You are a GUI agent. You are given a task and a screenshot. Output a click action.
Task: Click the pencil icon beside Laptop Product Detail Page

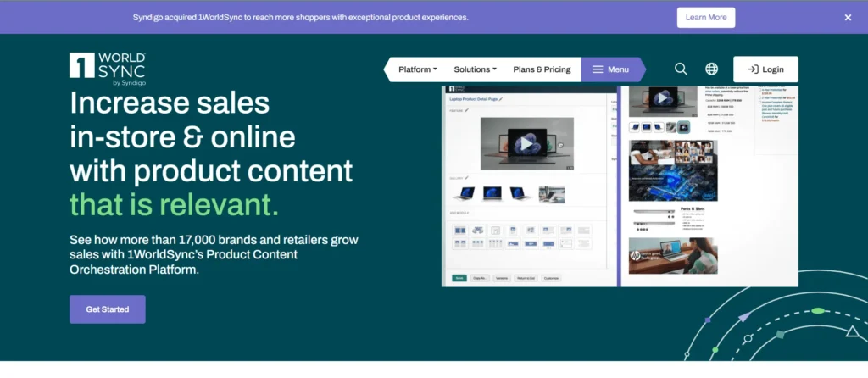tap(501, 99)
